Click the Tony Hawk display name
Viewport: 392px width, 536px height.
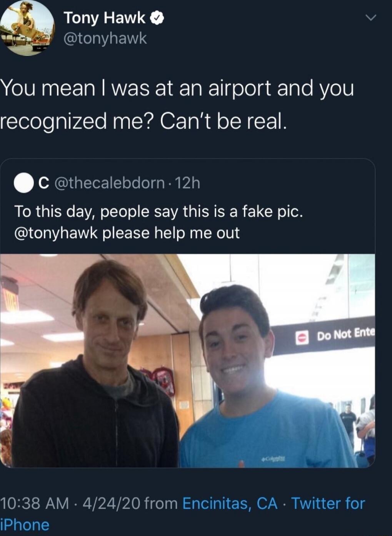point(105,18)
